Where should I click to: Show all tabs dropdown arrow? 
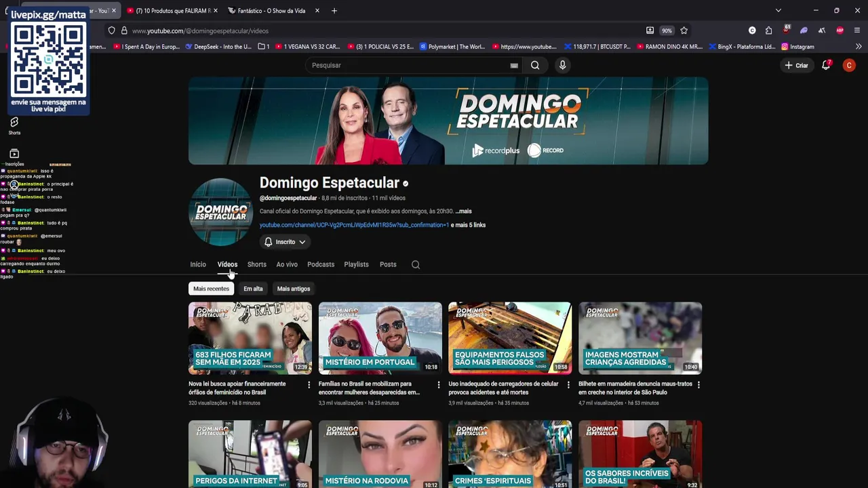tap(778, 11)
